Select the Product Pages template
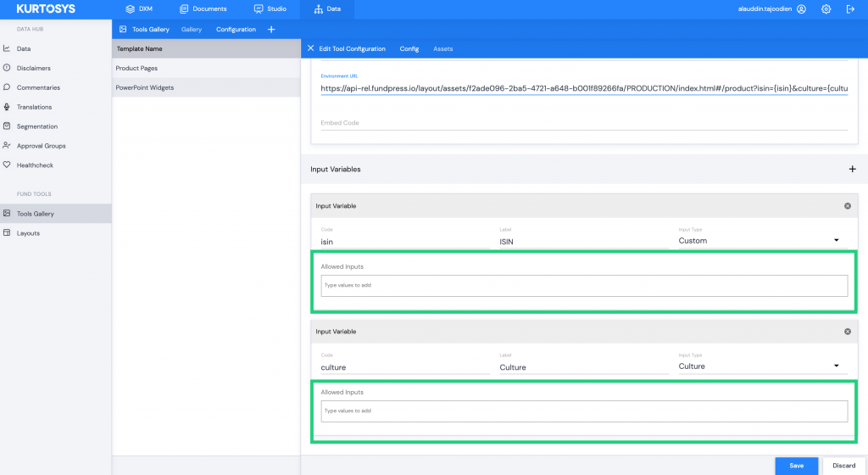This screenshot has width=868, height=475. [136, 68]
